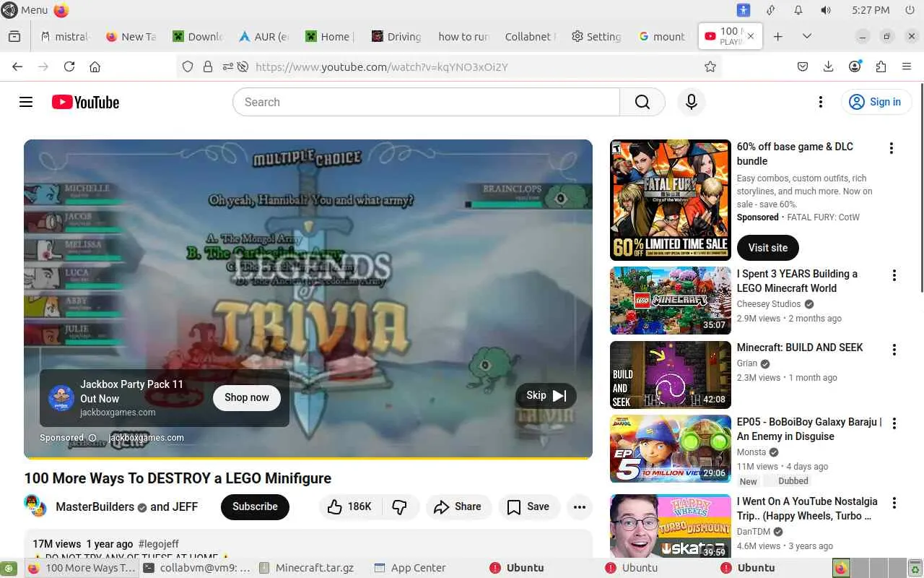Open the power menu icon
This screenshot has width=924, height=578.
(x=910, y=10)
